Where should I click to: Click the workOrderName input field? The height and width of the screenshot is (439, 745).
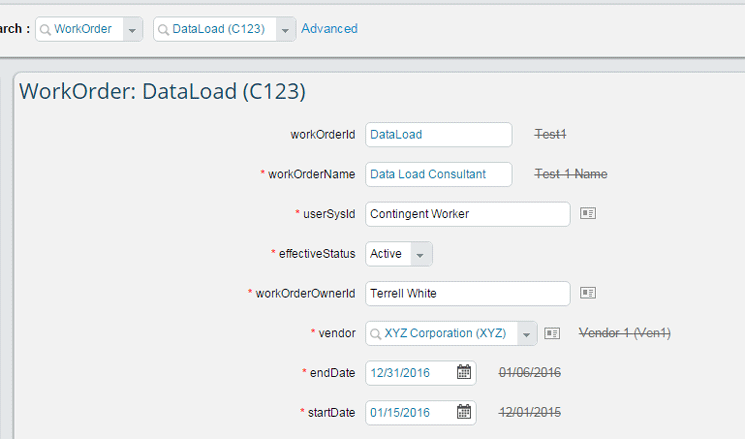click(438, 174)
